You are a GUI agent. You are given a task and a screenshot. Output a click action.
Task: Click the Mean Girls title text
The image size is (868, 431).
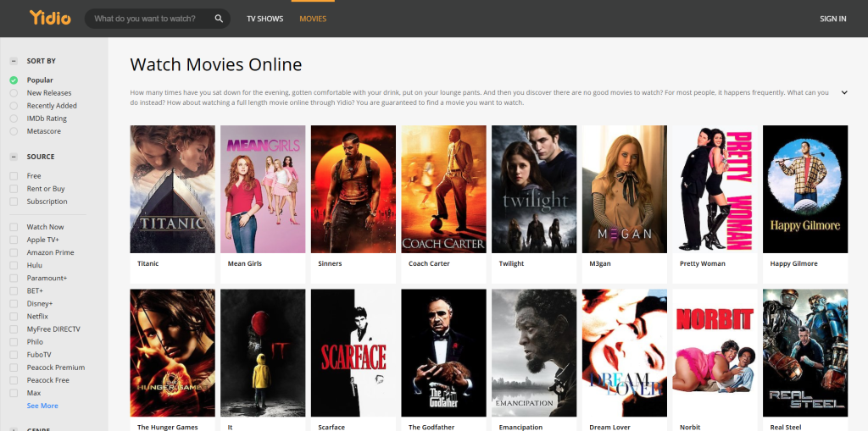[x=245, y=263]
